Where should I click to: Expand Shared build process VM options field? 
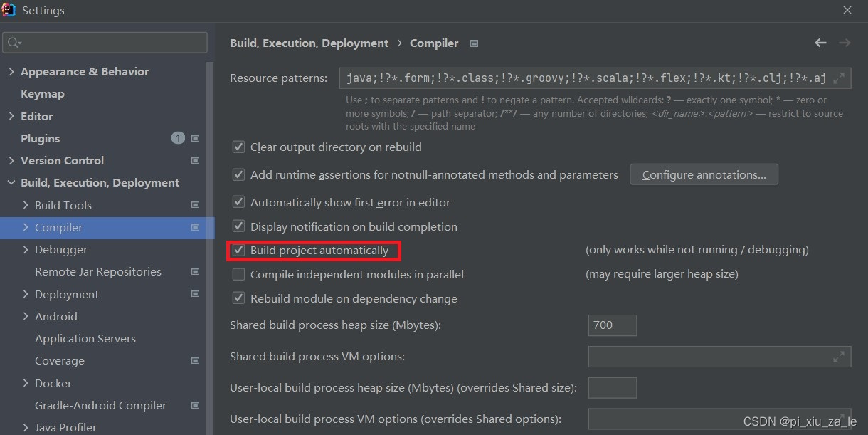[839, 356]
